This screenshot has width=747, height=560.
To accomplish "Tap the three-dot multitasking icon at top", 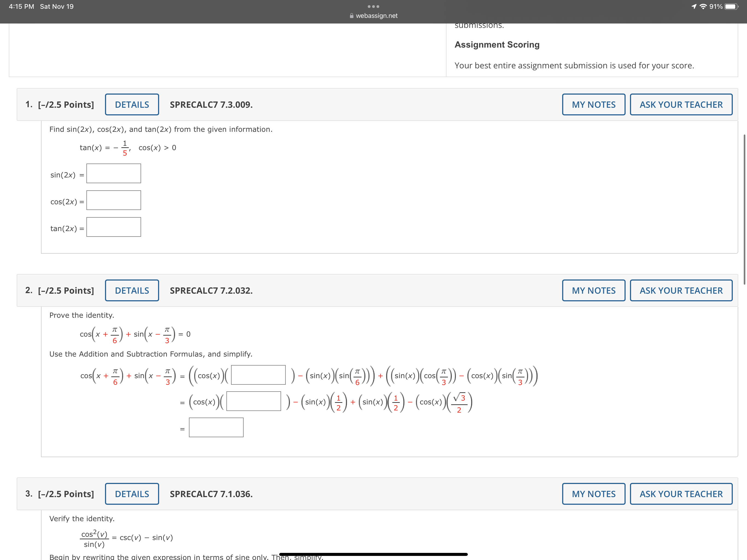I will (x=373, y=6).
